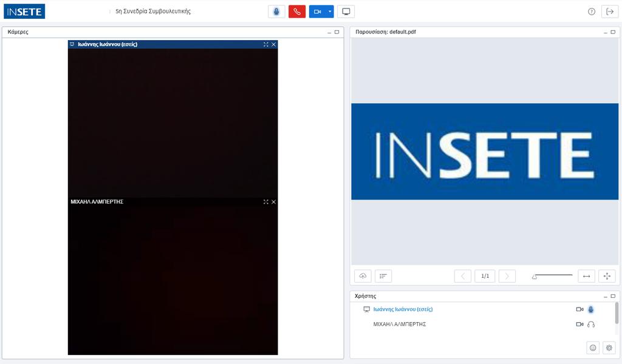Toggle the microphone icon in Ιωάννης Ιωάννου row
Image resolution: width=622 pixels, height=364 pixels.
coord(590,309)
